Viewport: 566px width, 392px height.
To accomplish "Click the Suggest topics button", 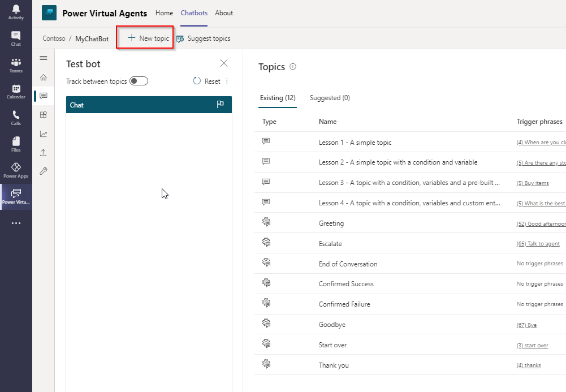I will 203,38.
